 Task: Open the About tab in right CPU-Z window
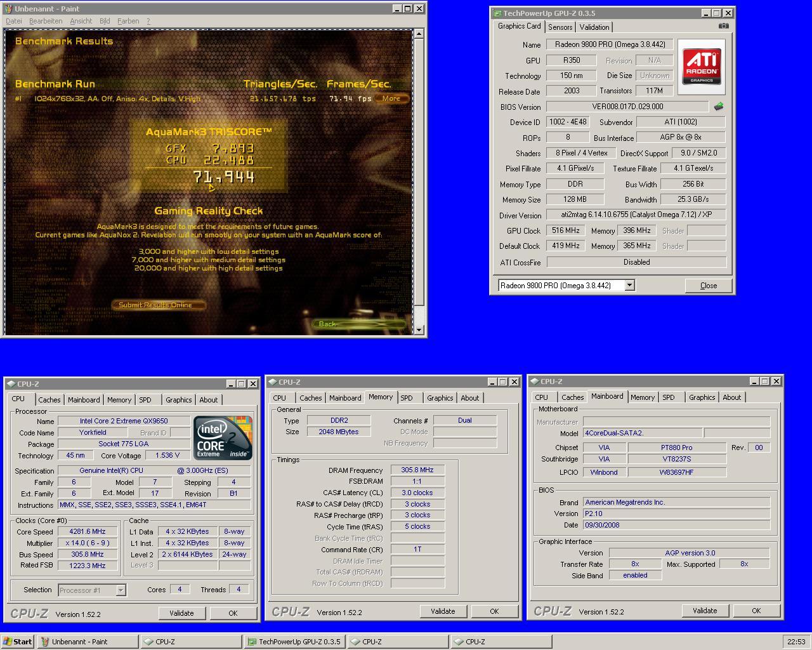click(731, 397)
